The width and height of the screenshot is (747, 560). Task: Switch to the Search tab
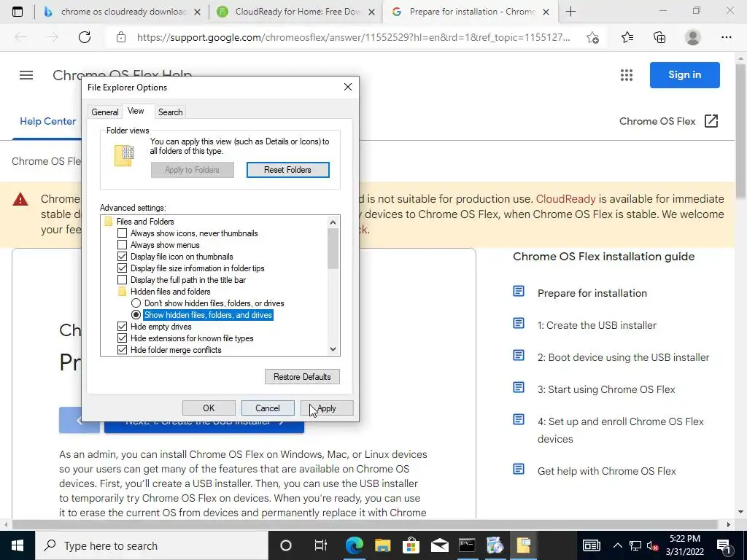[x=170, y=112]
